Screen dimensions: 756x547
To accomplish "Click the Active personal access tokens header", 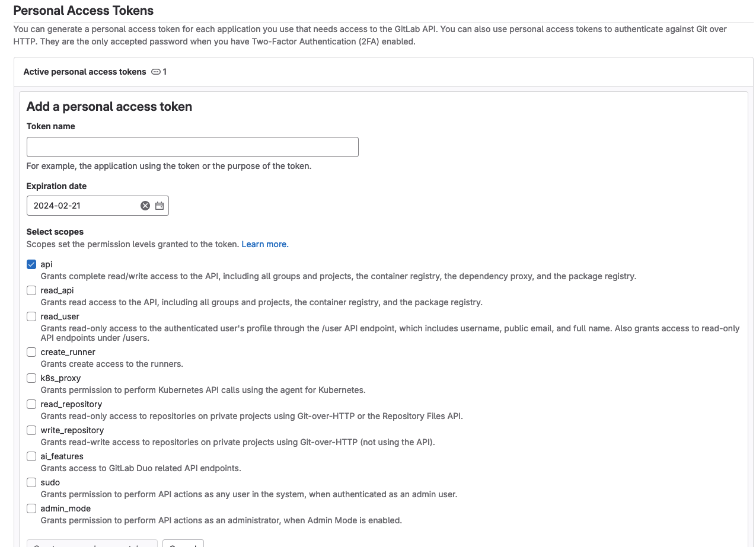I will pyautogui.click(x=85, y=72).
